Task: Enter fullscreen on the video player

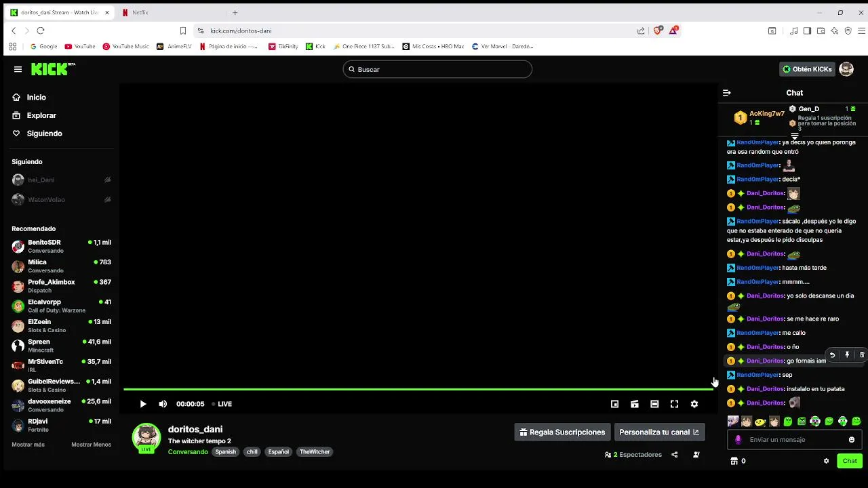Action: [x=674, y=404]
